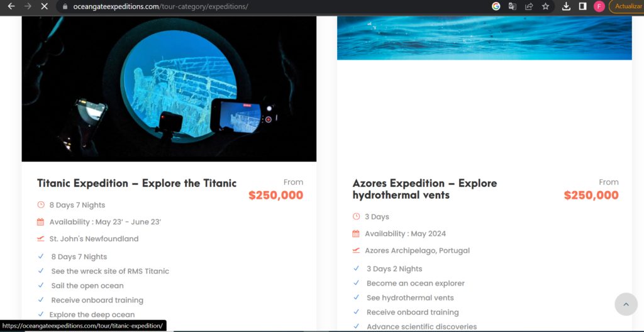The image size is (644, 332).
Task: Click the Actualizar update button
Action: [x=627, y=6]
